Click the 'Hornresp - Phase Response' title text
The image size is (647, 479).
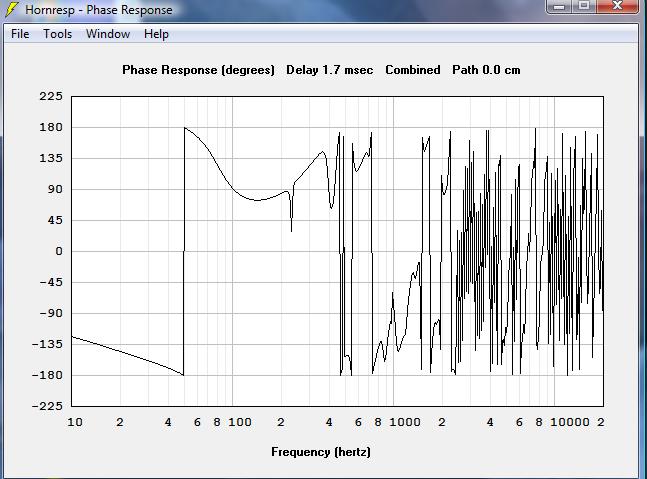(x=99, y=9)
